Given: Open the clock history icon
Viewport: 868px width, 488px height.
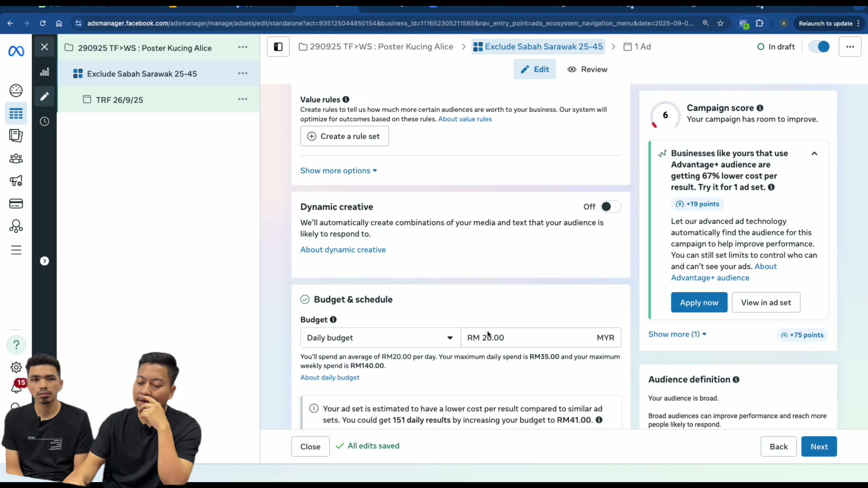Looking at the screenshot, I should pos(44,121).
